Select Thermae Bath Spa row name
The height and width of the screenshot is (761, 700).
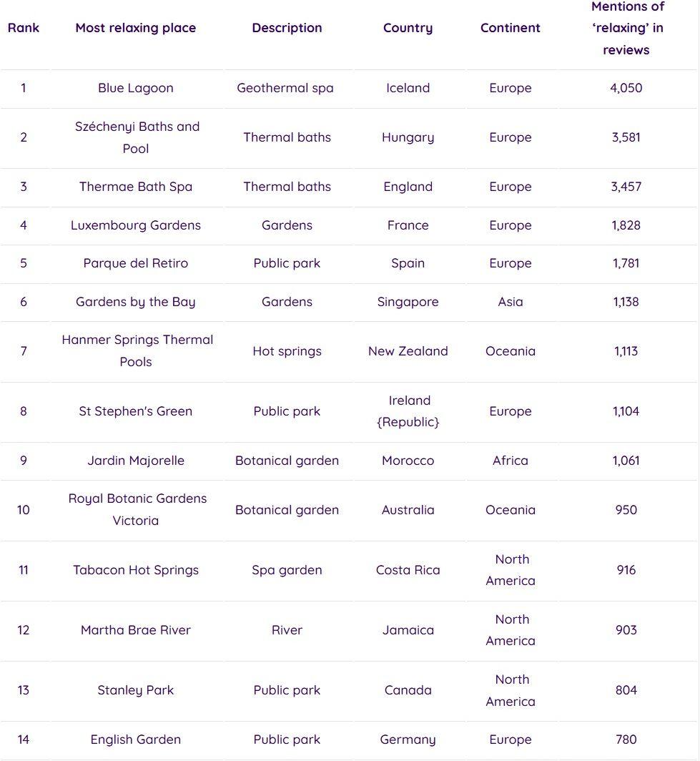136,187
